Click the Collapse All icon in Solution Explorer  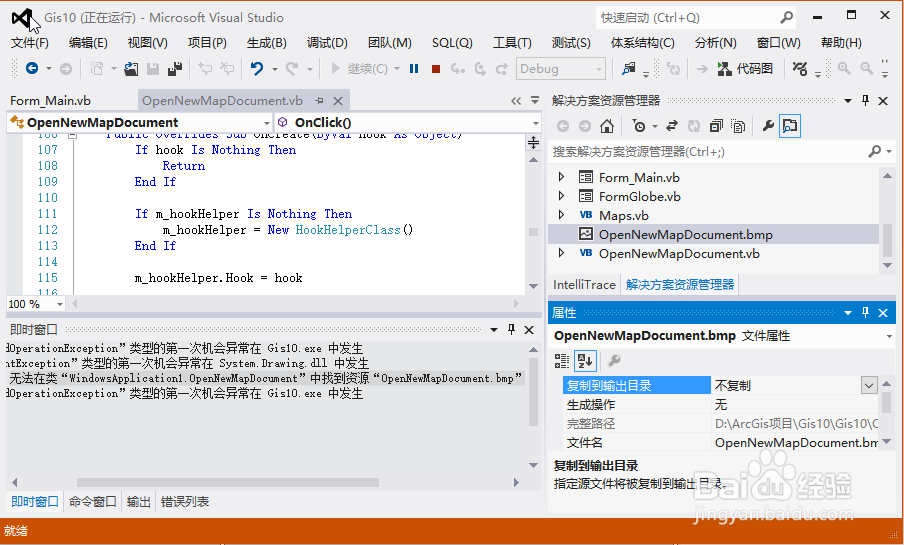tap(716, 126)
